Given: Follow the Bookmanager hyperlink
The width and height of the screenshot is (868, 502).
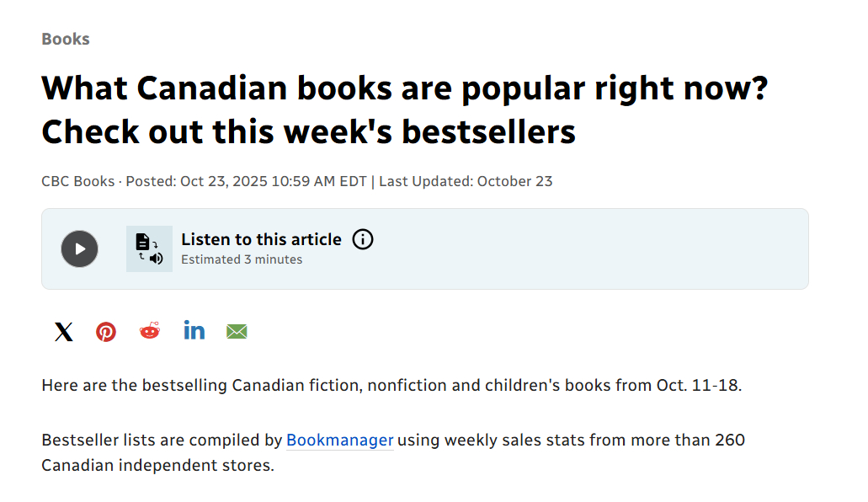Looking at the screenshot, I should 339,440.
